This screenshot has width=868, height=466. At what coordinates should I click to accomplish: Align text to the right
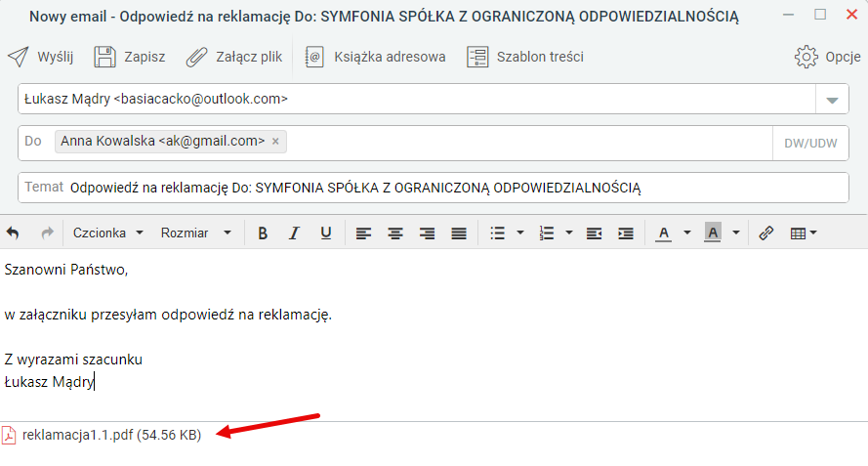[x=427, y=233]
